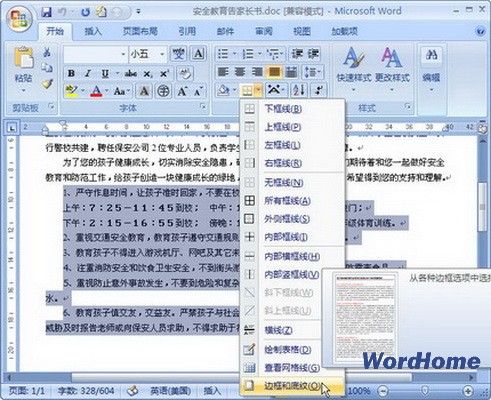
Task: Toggle Align Left paragraph alignment
Action: pos(223,72)
